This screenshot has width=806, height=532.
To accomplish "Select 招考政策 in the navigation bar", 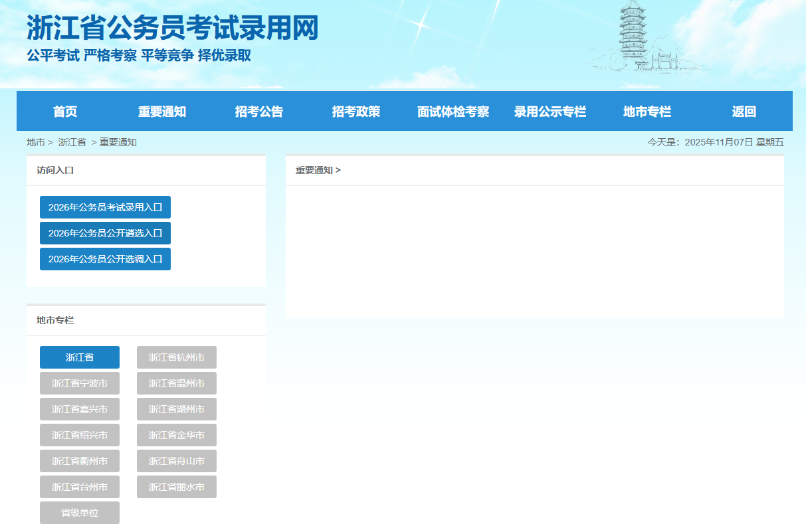I will [356, 112].
